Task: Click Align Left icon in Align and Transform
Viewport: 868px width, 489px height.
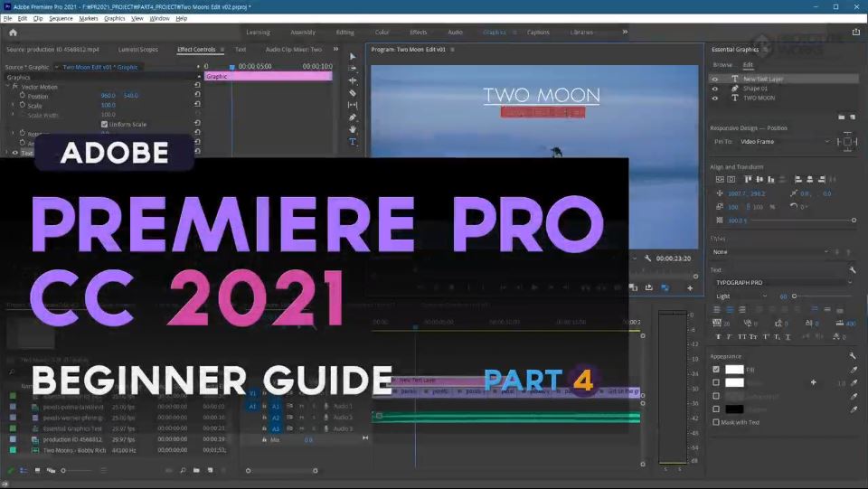Action: point(797,179)
